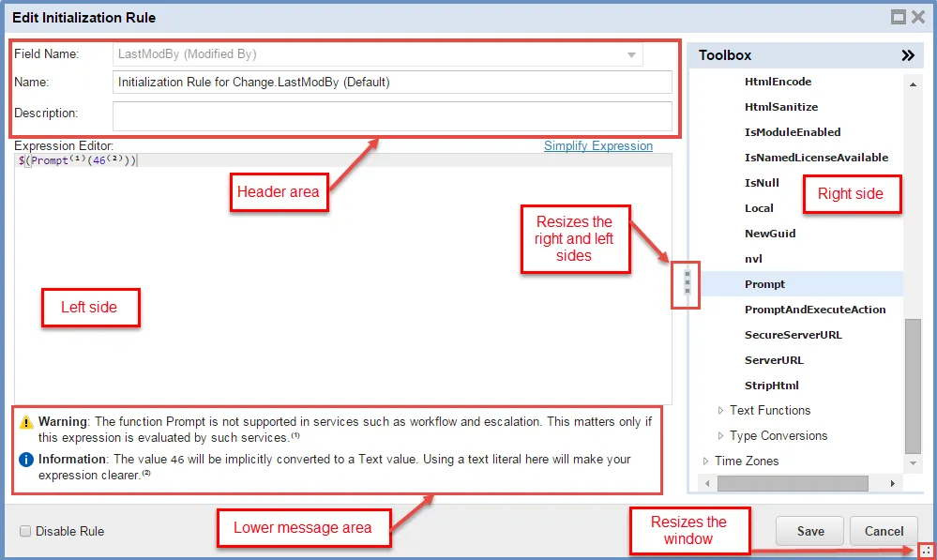This screenshot has height=560, width=937.
Task: Select PromptAndExecuteAction function
Action: (x=815, y=310)
